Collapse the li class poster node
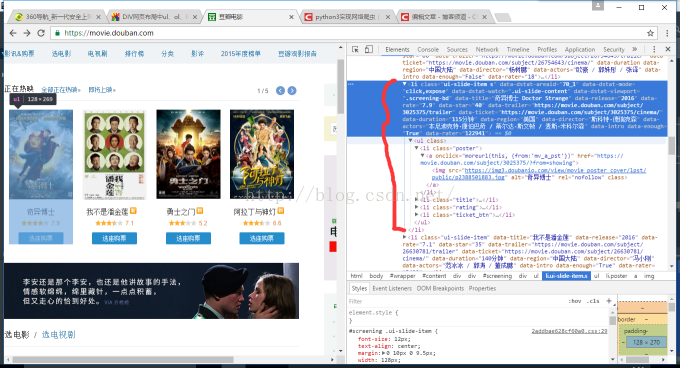The image size is (680, 368). click(416, 148)
